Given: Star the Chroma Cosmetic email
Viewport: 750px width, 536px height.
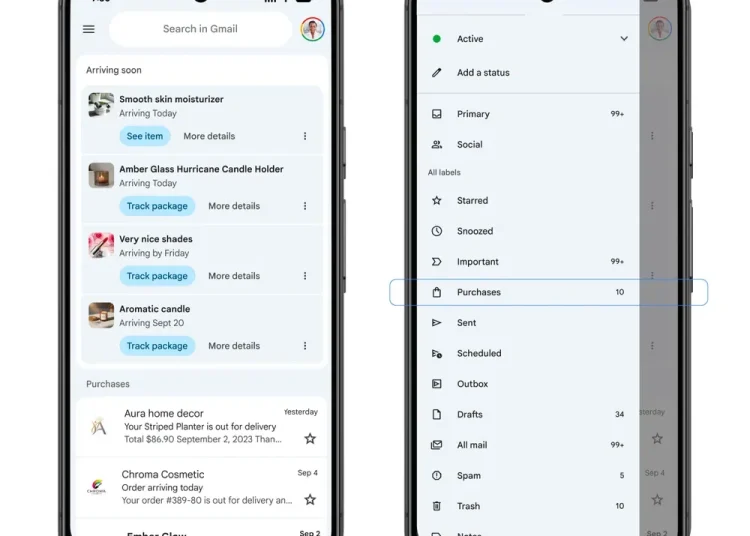Looking at the screenshot, I should point(310,500).
